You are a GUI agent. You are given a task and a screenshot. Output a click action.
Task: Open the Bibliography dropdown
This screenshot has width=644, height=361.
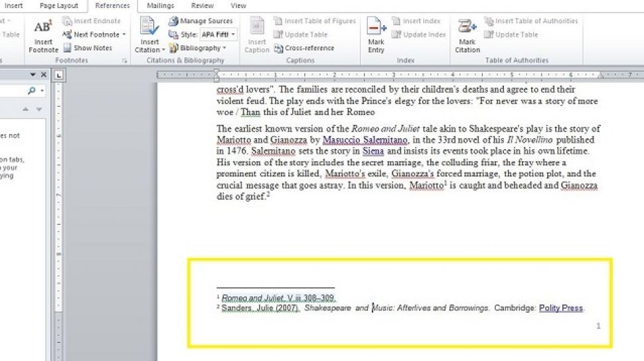[x=198, y=48]
